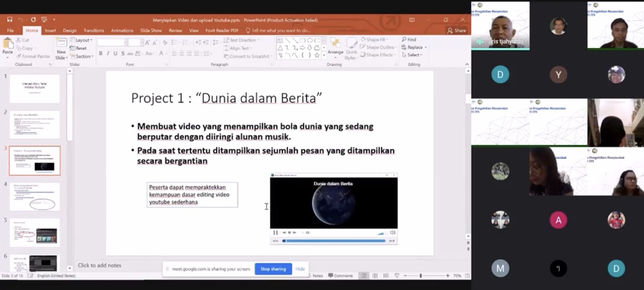The width and height of the screenshot is (644, 290).
Task: Select slide 4 thumbnail in slide panel
Action: (35, 197)
